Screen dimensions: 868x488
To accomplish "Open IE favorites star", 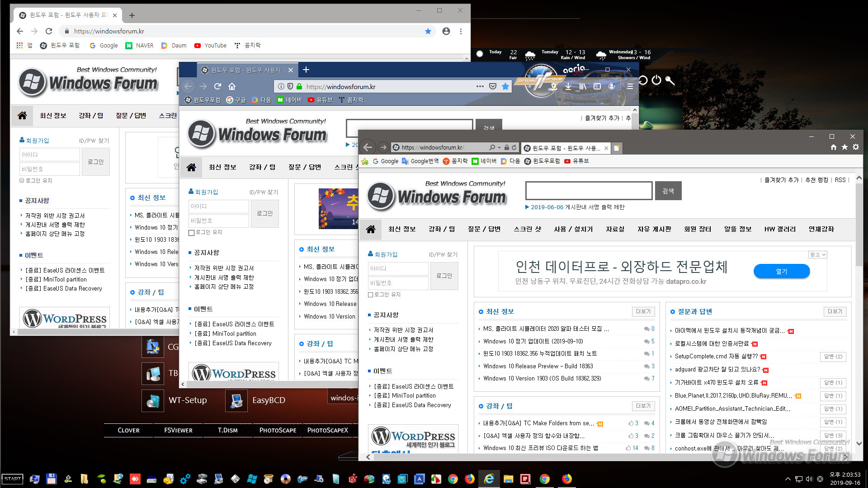I will pos(844,147).
